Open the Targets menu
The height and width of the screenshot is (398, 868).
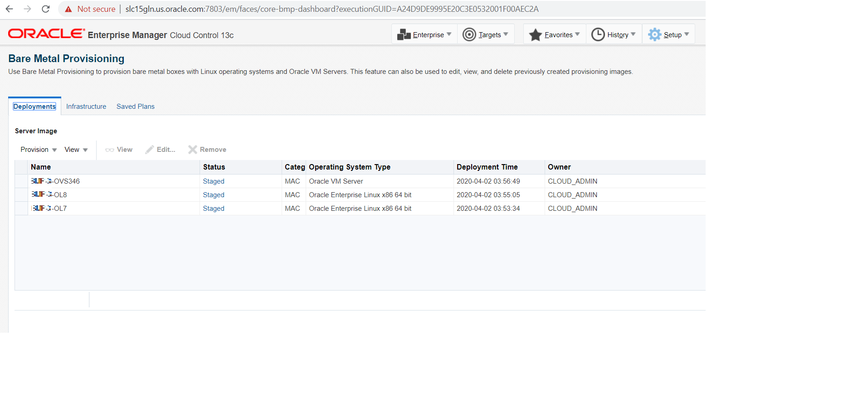pyautogui.click(x=486, y=34)
